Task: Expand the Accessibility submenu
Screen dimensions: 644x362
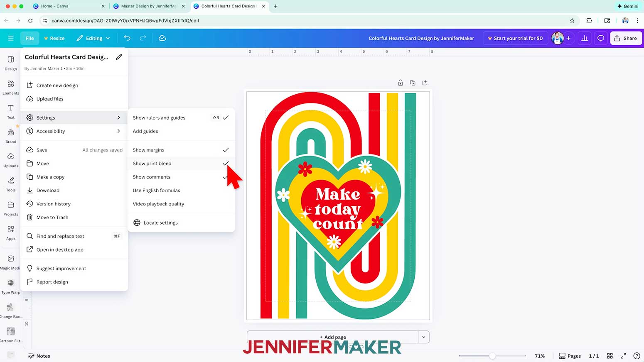Action: tap(74, 131)
